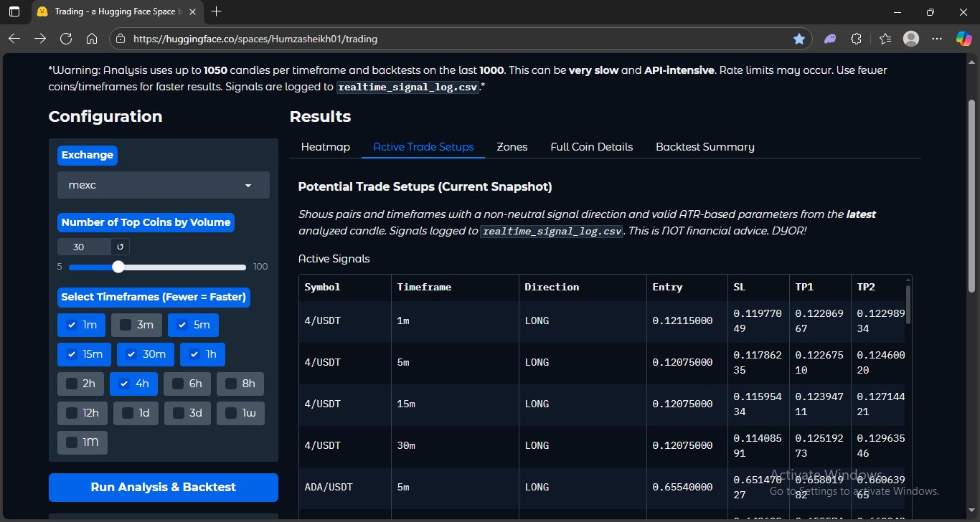Expand the Exchange dropdown showing mexc

(164, 185)
